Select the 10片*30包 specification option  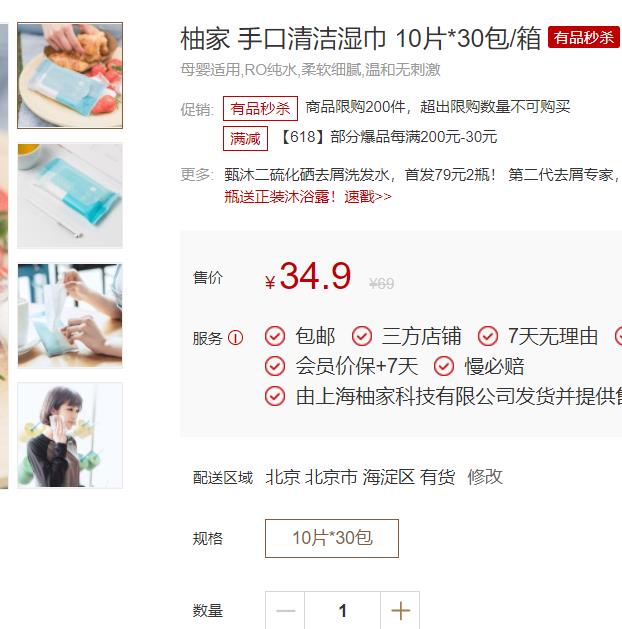(332, 538)
